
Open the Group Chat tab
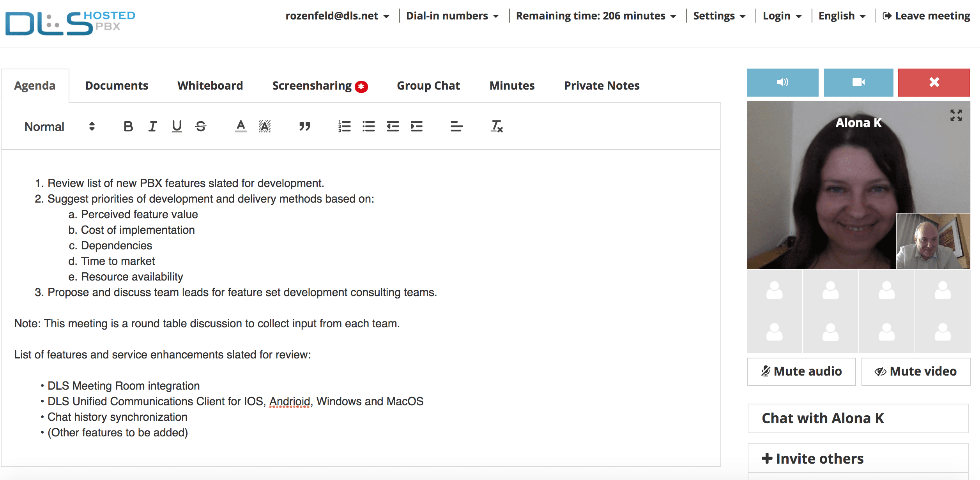click(428, 86)
